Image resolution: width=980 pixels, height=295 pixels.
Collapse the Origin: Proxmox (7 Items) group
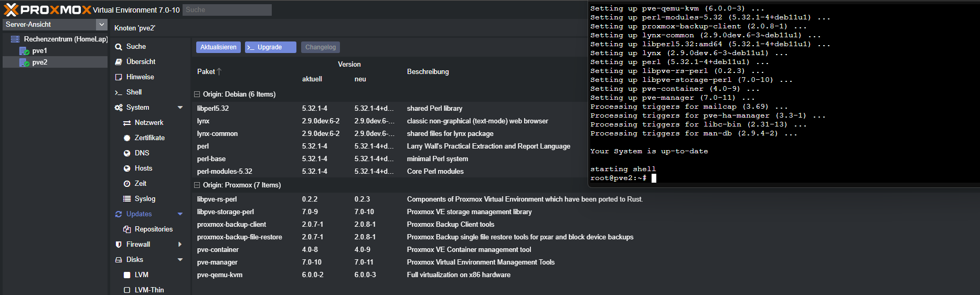pyautogui.click(x=197, y=185)
